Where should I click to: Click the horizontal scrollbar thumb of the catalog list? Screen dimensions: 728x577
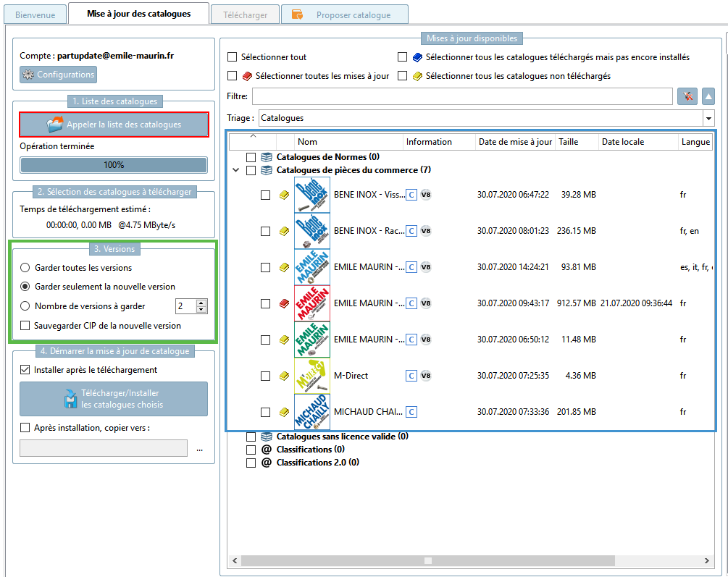click(428, 561)
